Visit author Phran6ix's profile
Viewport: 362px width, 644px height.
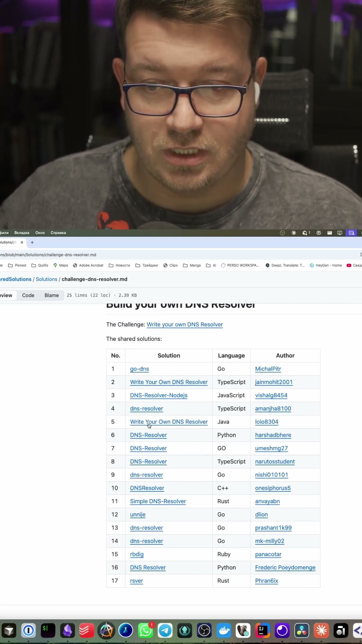point(266,581)
